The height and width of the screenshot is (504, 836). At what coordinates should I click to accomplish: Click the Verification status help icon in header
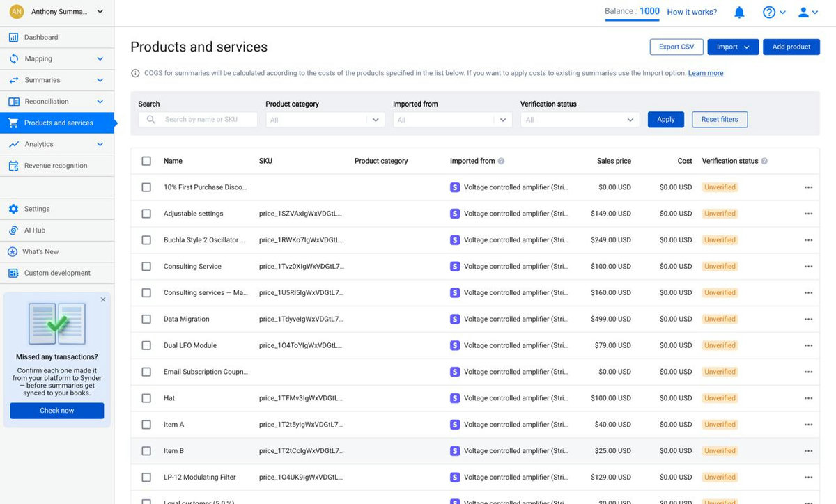pos(764,161)
